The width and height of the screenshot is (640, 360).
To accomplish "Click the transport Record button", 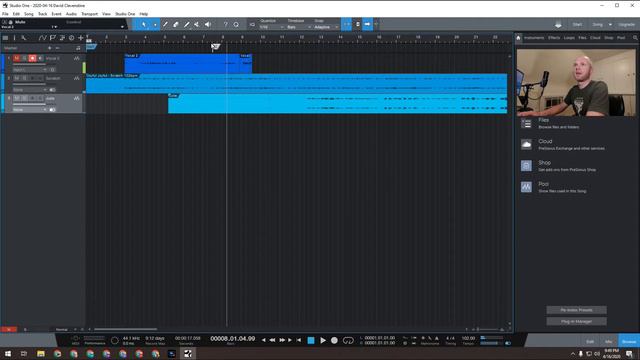I will [x=334, y=340].
